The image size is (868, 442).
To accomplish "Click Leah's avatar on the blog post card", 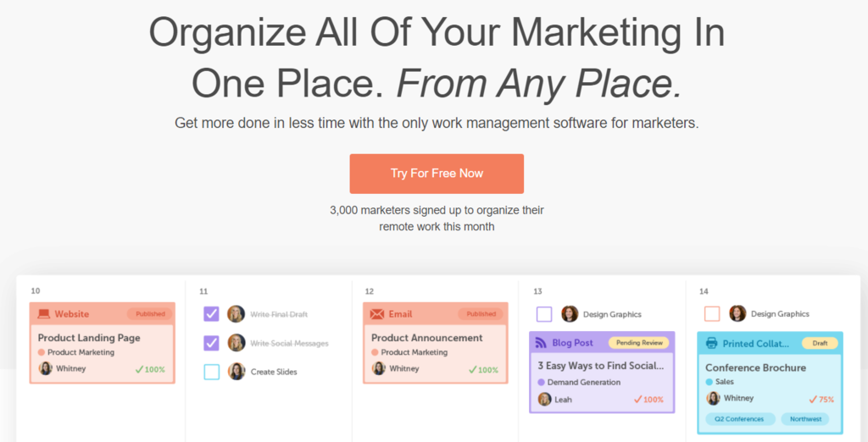I will pos(544,399).
